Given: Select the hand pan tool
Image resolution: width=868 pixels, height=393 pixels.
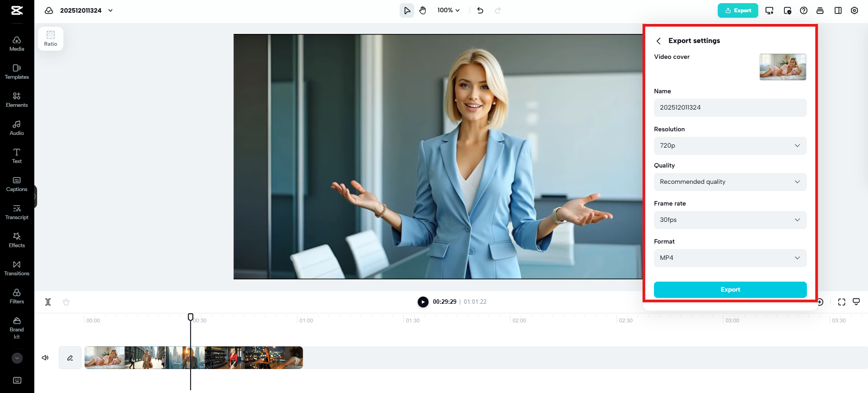Looking at the screenshot, I should [423, 10].
